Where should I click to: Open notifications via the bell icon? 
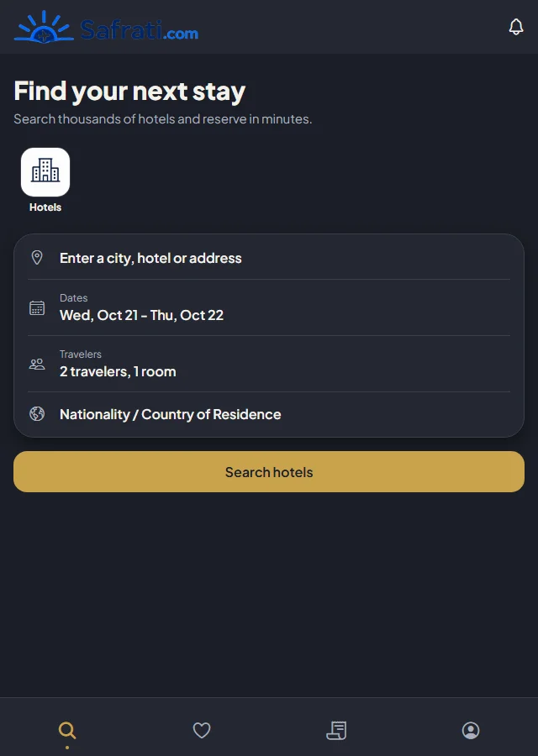point(516,27)
